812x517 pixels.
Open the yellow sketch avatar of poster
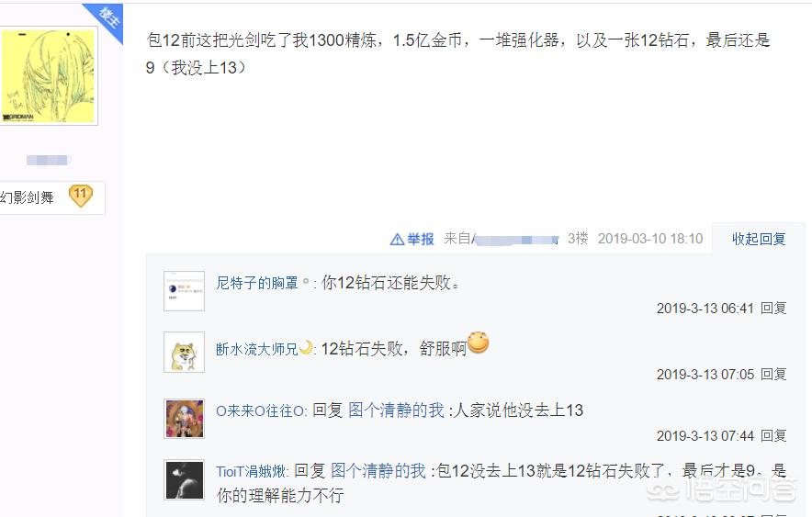[48, 75]
